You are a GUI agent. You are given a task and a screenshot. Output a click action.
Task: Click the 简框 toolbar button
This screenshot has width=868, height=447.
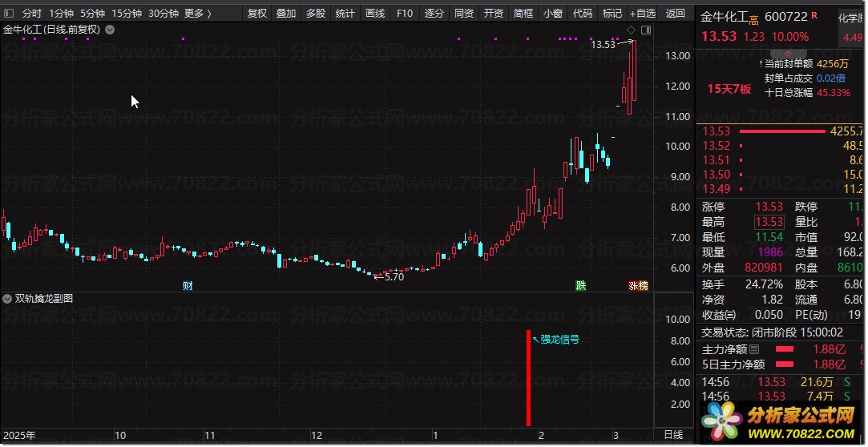coord(523,13)
